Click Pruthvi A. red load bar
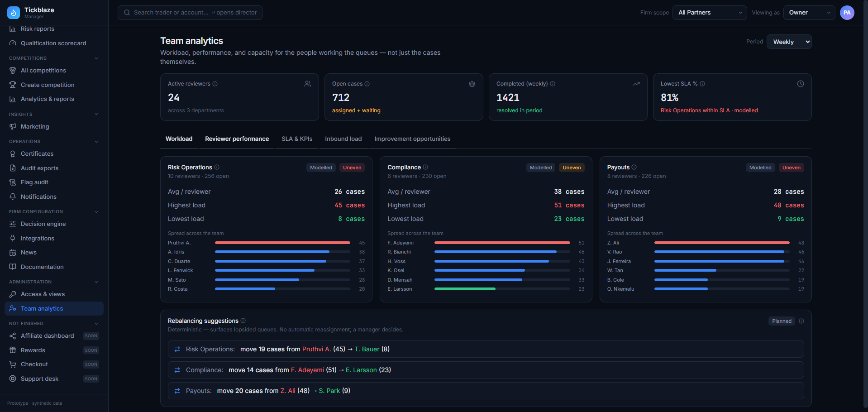The height and width of the screenshot is (412, 868). point(282,243)
